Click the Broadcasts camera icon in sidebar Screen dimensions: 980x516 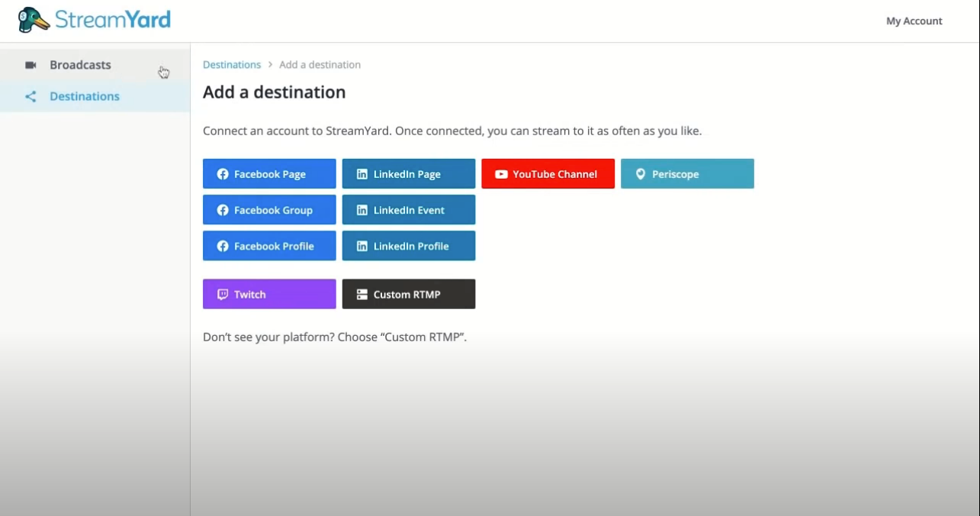click(31, 65)
